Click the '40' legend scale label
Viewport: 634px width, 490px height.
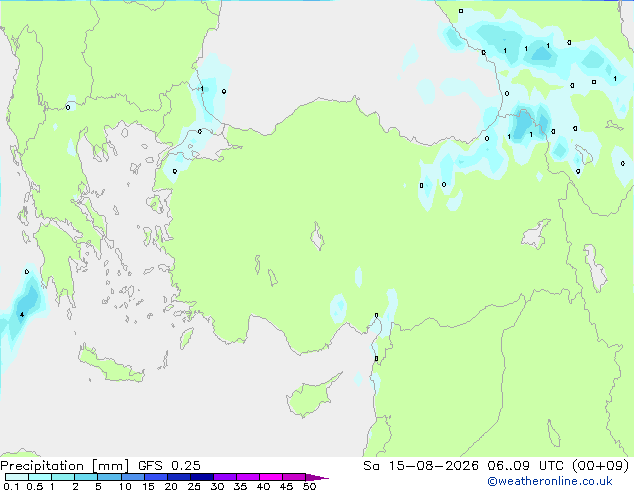[x=263, y=486]
